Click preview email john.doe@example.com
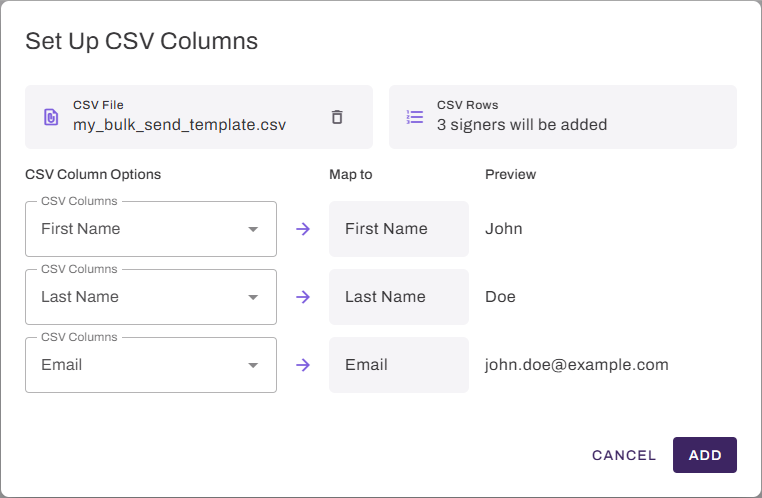This screenshot has height=498, width=762. [x=577, y=365]
